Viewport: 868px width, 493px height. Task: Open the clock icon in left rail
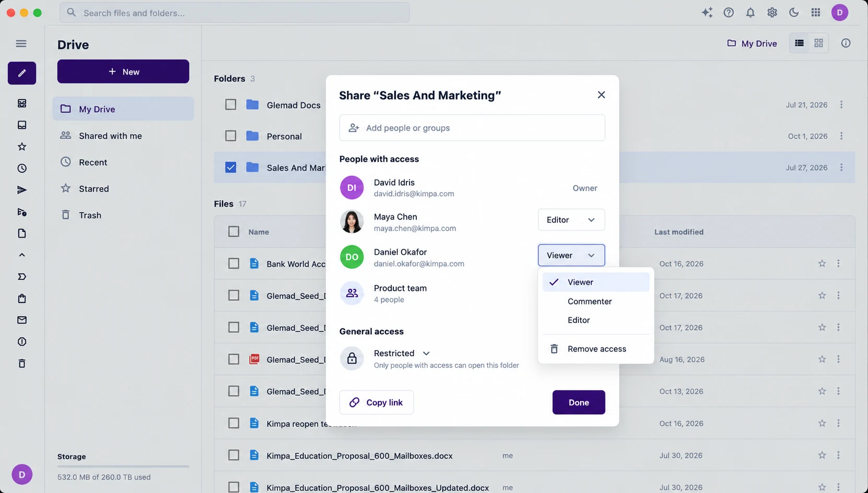(x=22, y=168)
